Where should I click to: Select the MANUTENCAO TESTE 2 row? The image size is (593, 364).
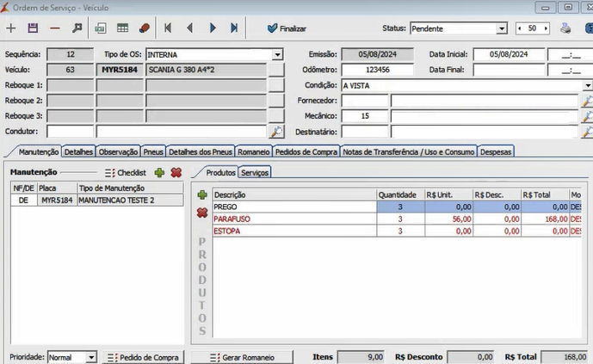tap(97, 201)
